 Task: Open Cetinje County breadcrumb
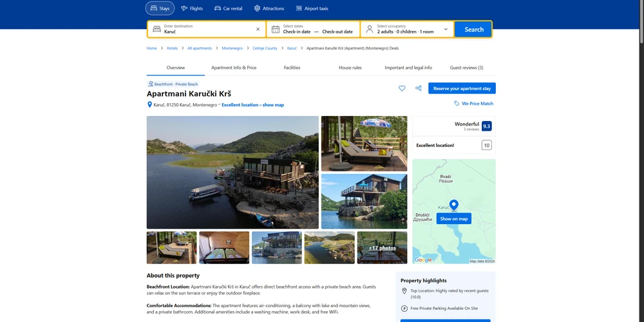[x=265, y=48]
